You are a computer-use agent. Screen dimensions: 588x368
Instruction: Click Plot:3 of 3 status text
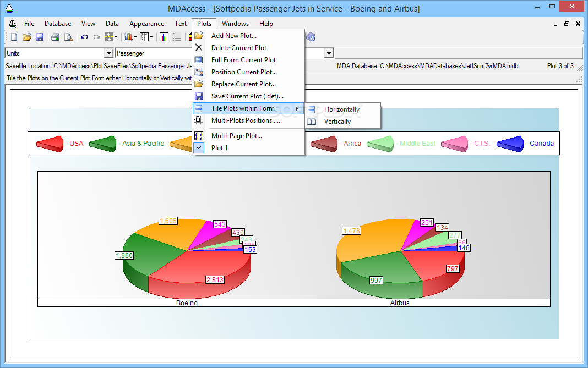pos(560,66)
